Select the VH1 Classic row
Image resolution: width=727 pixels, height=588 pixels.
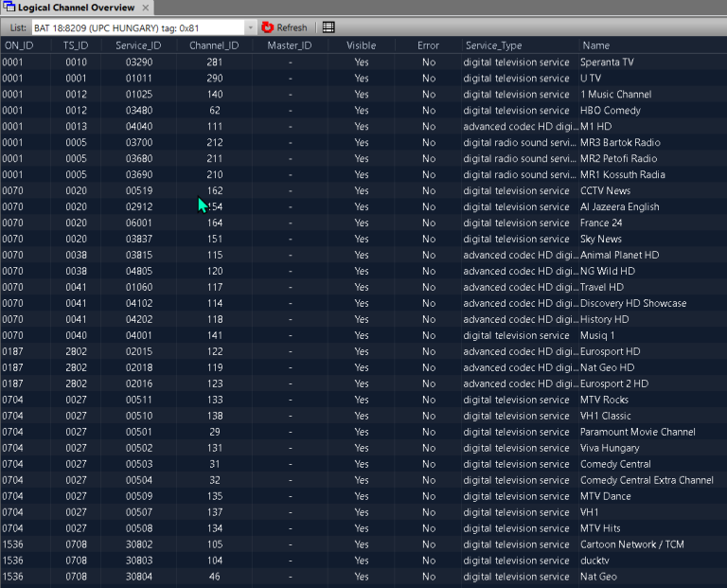pos(363,416)
